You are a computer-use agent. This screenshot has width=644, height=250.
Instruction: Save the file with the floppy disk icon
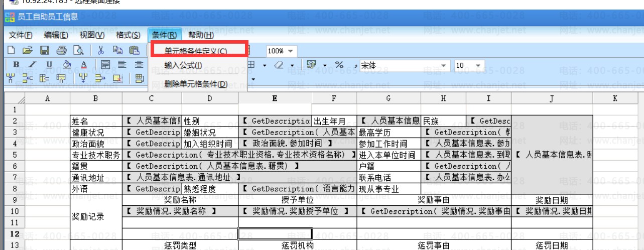coord(44,50)
